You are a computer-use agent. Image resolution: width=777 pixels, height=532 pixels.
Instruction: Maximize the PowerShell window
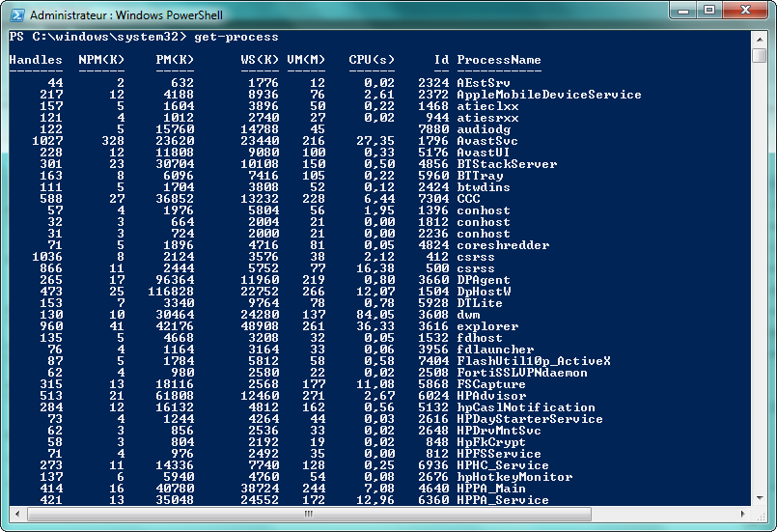[709, 10]
